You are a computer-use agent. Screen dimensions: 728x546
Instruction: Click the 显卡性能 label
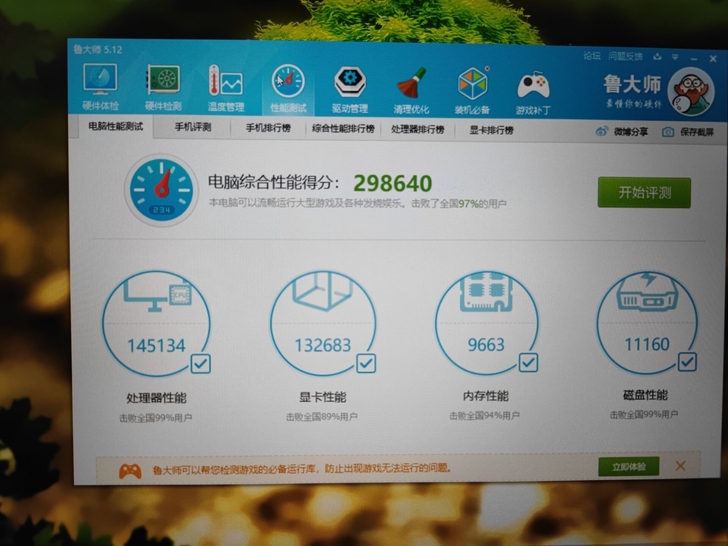322,397
